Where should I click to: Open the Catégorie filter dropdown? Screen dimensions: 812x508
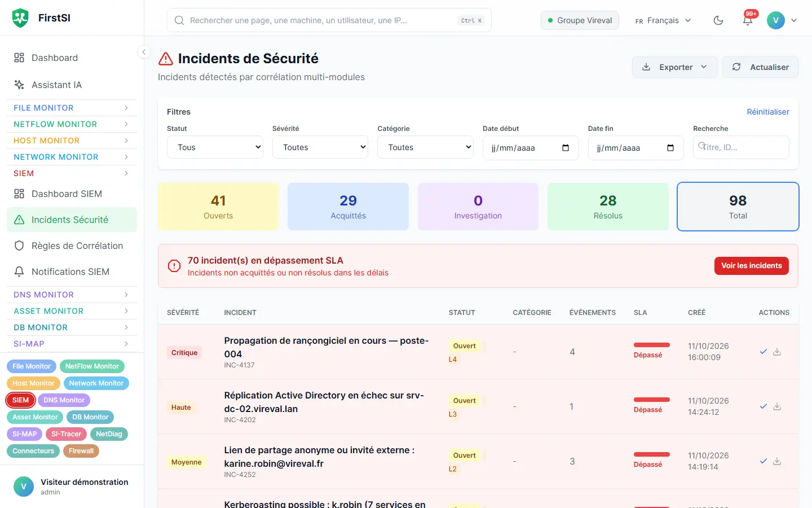(x=425, y=147)
